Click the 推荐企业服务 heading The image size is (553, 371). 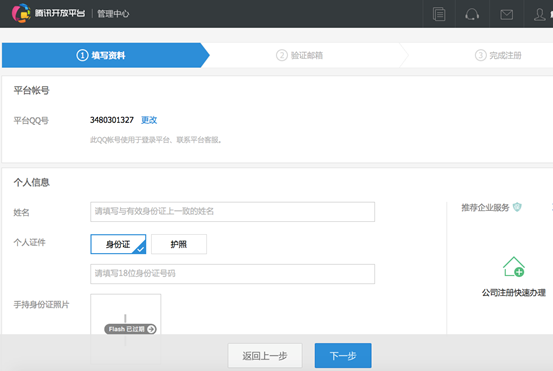(485, 207)
